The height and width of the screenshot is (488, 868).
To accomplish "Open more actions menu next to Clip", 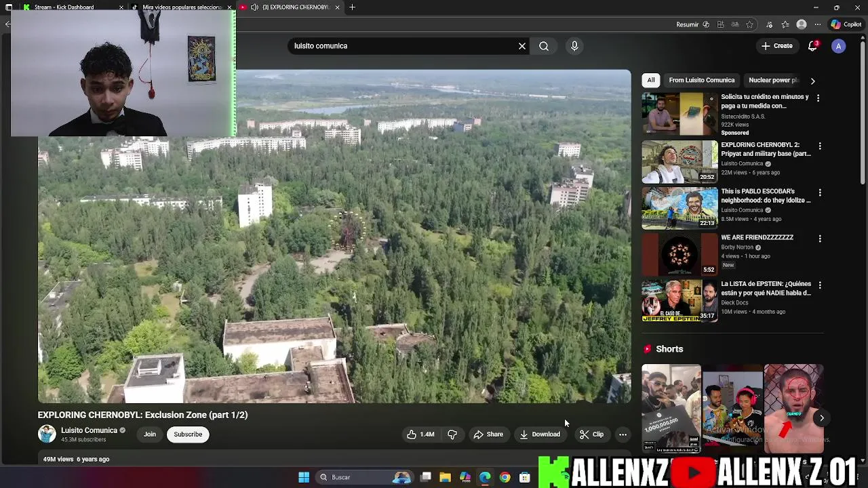I will tap(623, 434).
